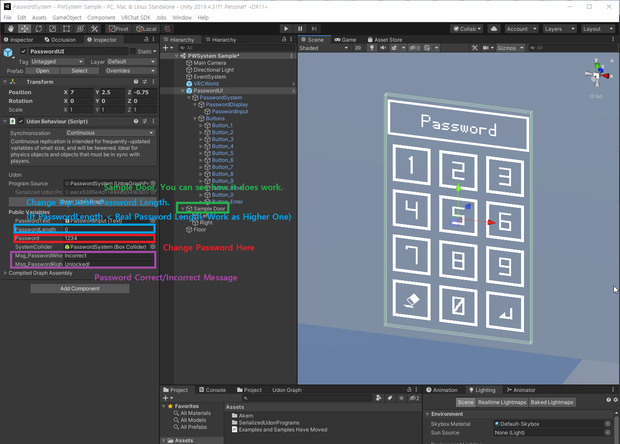Open the GameObject menu
The height and width of the screenshot is (444, 620).
[x=67, y=17]
